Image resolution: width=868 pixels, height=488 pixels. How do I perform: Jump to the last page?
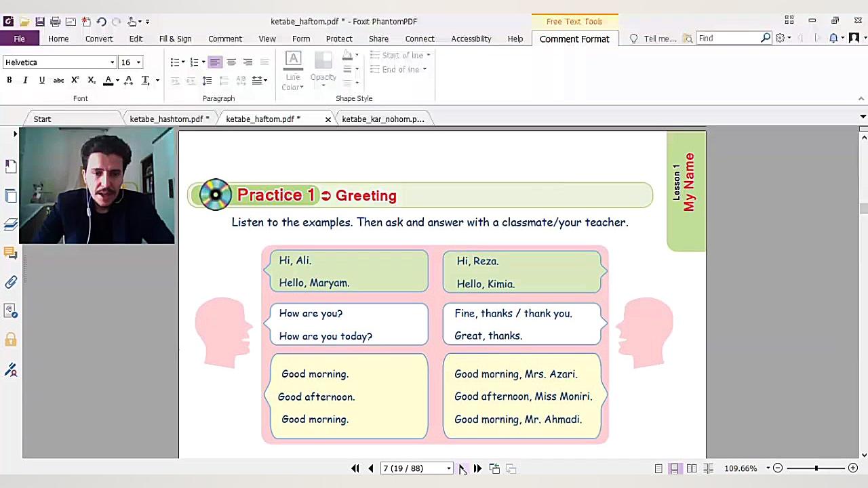(477, 468)
